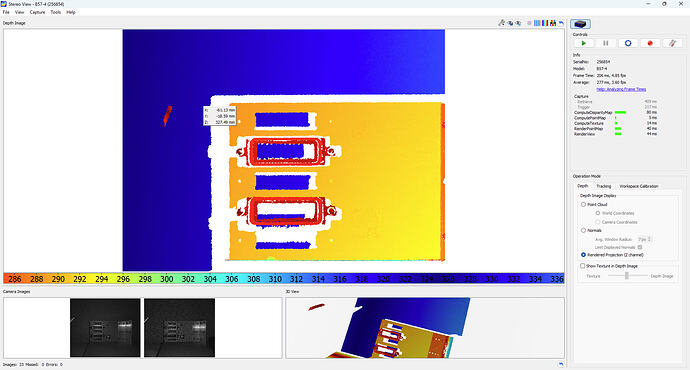This screenshot has width=690, height=370.
Task: Start recording with the red dot button
Action: pos(650,43)
